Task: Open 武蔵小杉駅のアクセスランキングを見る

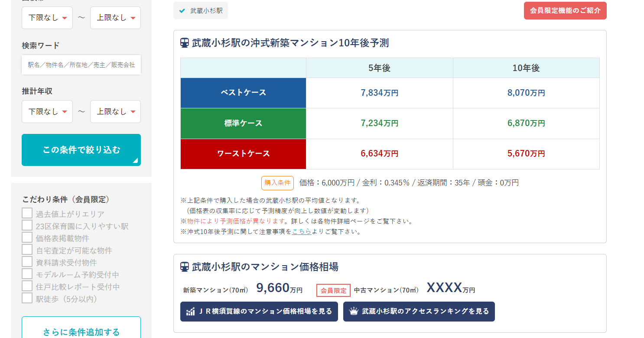Action: [x=419, y=312]
